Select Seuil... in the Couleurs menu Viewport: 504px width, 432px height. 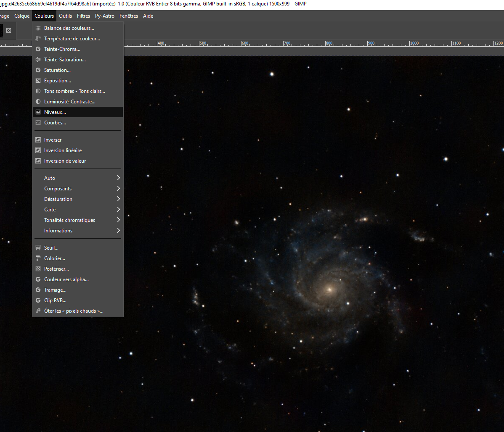coord(51,248)
